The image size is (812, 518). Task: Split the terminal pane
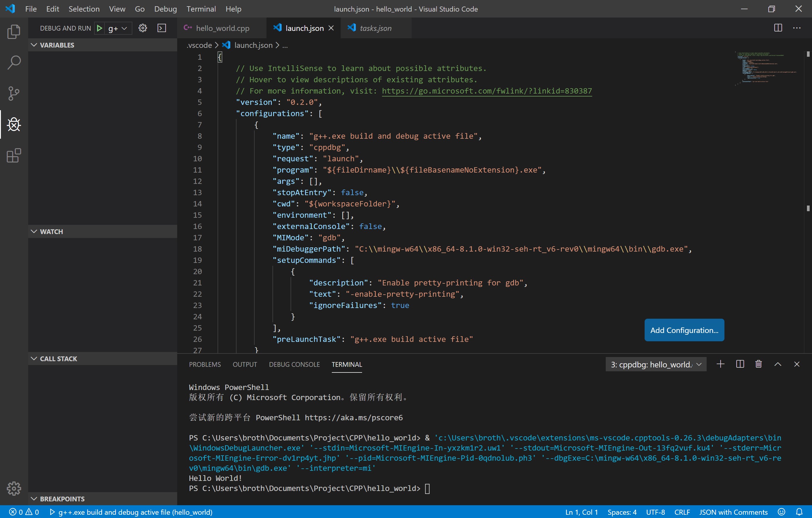[x=740, y=364]
